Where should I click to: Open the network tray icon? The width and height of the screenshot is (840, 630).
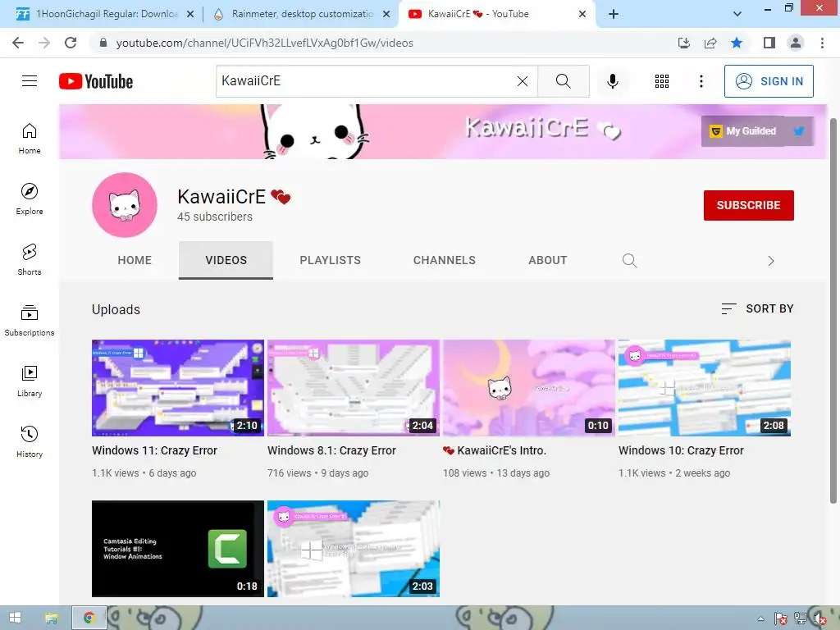(x=801, y=619)
